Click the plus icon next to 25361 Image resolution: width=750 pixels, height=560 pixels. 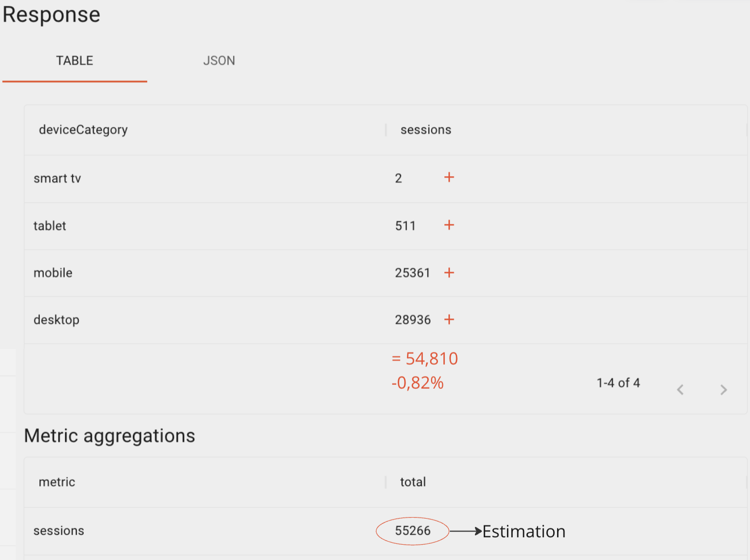click(449, 272)
